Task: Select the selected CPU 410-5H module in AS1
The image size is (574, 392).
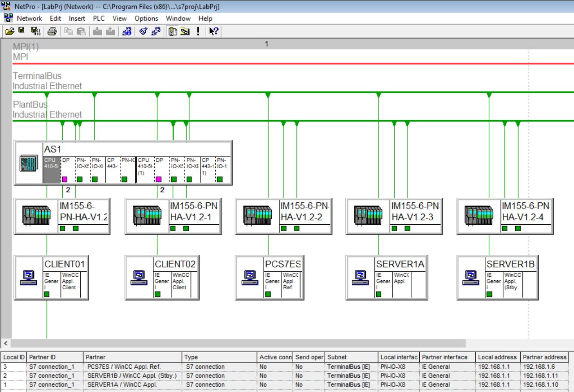Action: [x=51, y=170]
